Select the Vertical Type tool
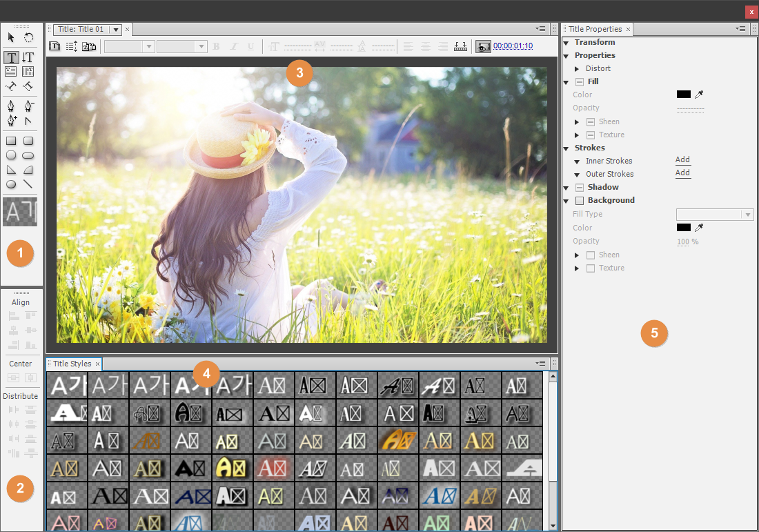759x532 pixels. [28, 57]
